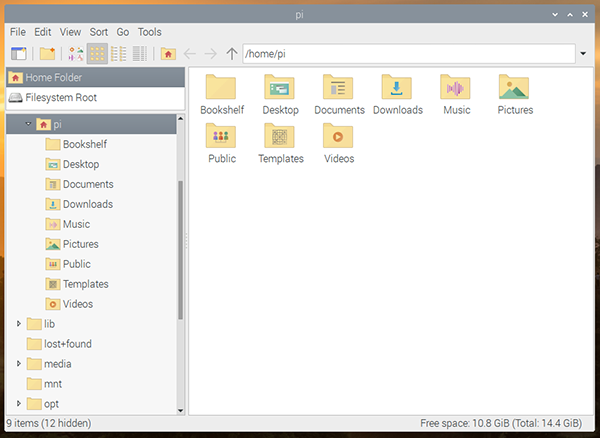Open the Tools menu
The width and height of the screenshot is (600, 438).
(x=149, y=32)
